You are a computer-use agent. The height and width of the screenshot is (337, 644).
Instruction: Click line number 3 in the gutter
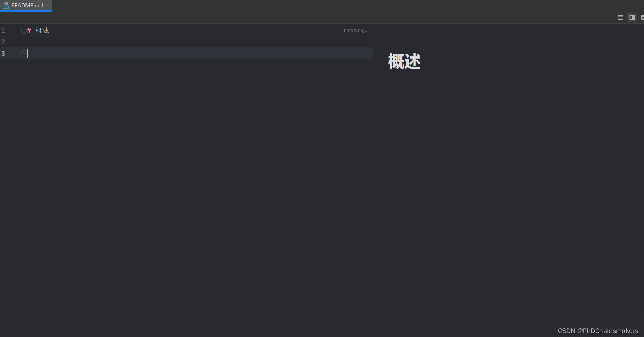click(x=3, y=53)
